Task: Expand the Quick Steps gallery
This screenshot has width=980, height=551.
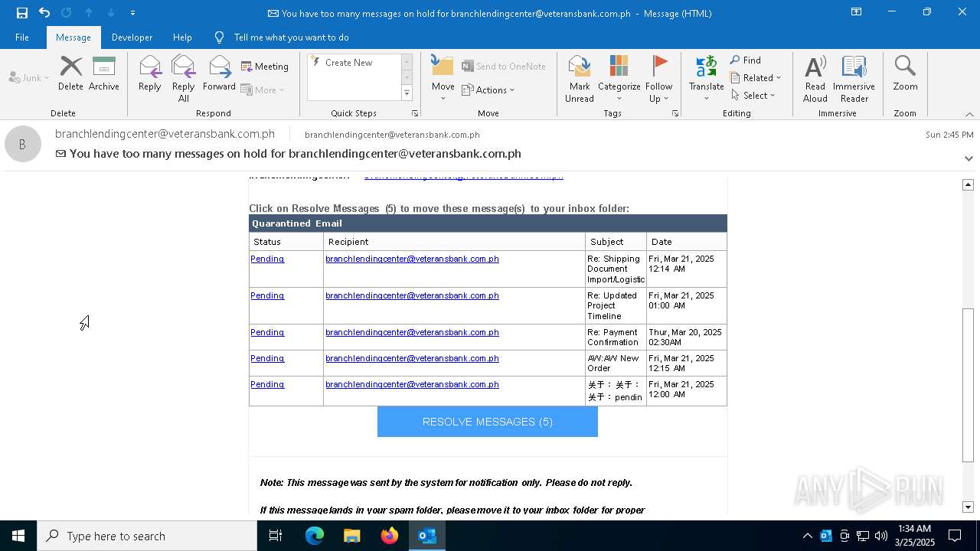Action: tap(407, 93)
